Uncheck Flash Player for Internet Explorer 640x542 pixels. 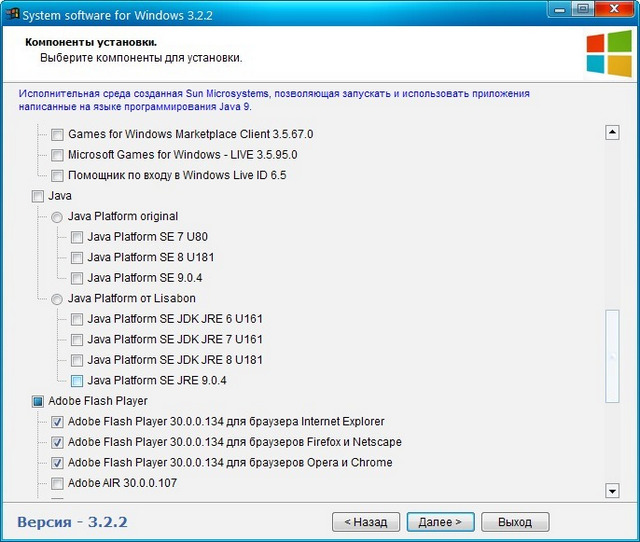pos(57,422)
